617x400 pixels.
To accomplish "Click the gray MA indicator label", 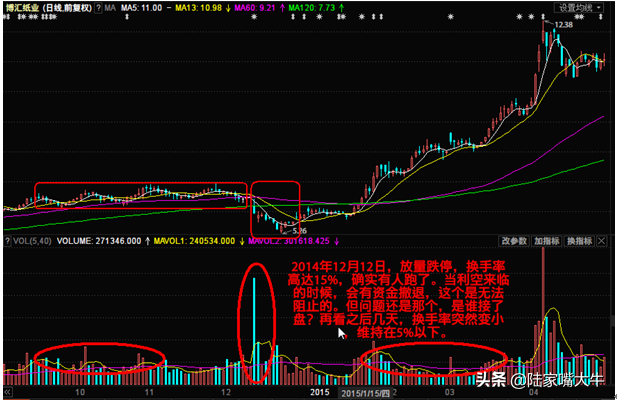I will coord(110,8).
